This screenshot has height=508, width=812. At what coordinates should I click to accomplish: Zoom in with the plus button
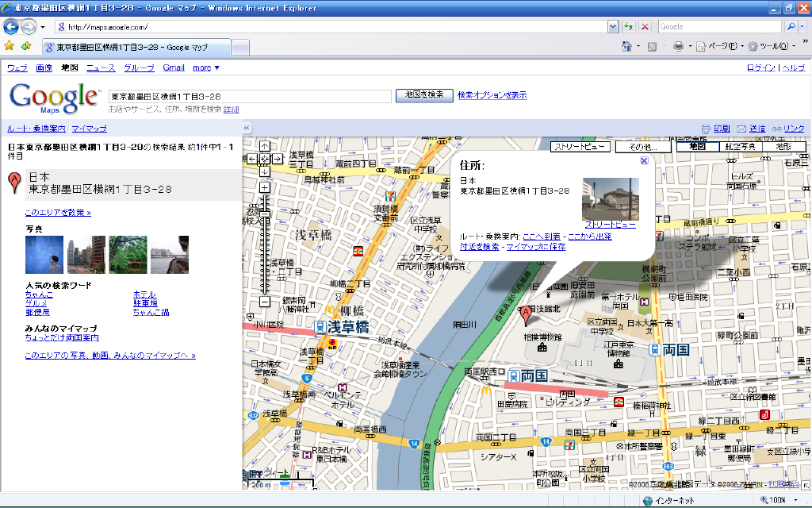pyautogui.click(x=264, y=187)
